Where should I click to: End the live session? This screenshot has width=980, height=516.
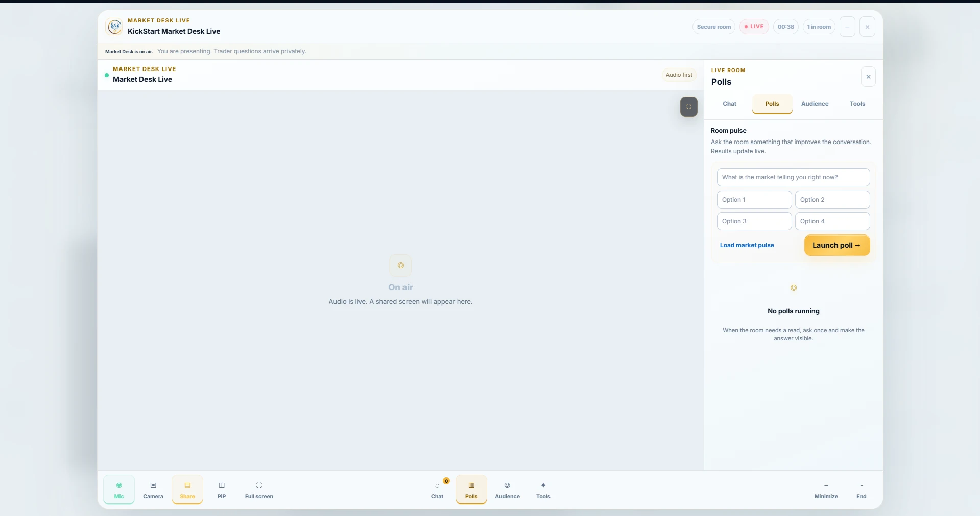862,489
